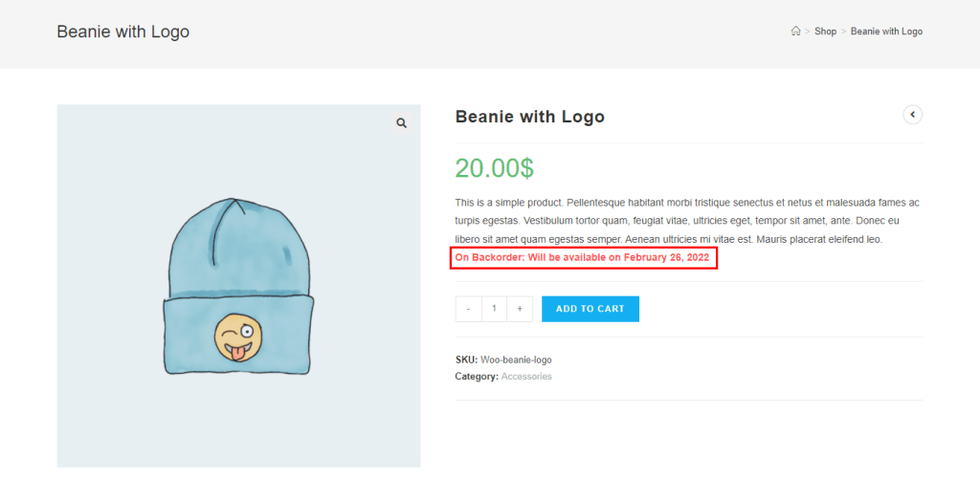
Task: Open the Shop breadcrumb link
Action: pos(825,32)
